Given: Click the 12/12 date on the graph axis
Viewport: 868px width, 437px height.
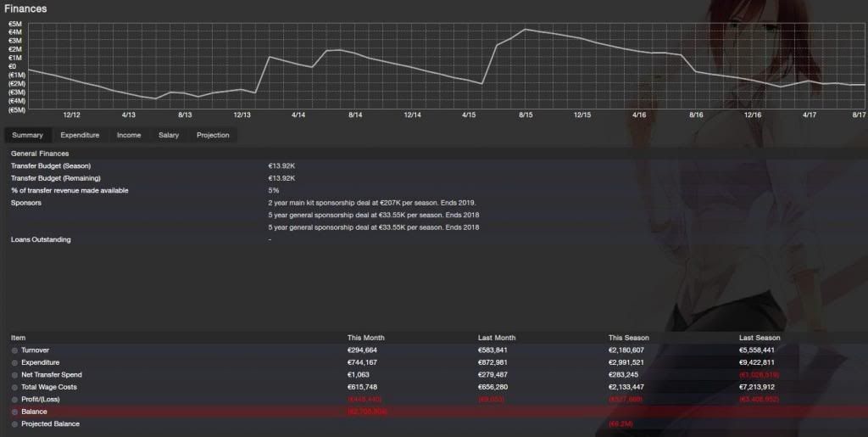Looking at the screenshot, I should point(71,115).
